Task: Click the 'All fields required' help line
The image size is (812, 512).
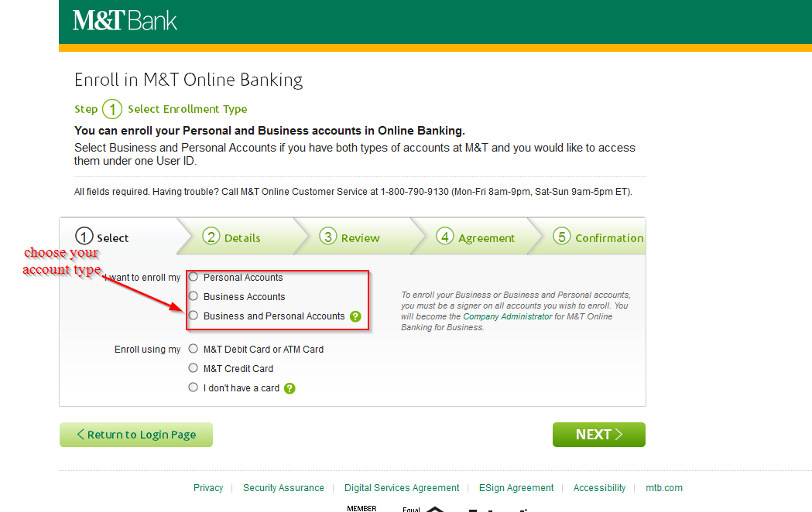Action: point(353,192)
